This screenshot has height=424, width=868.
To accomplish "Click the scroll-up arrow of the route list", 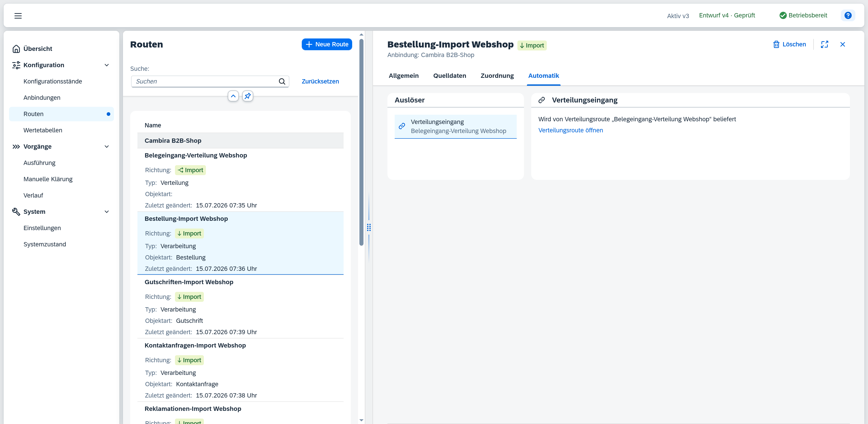I will (361, 35).
